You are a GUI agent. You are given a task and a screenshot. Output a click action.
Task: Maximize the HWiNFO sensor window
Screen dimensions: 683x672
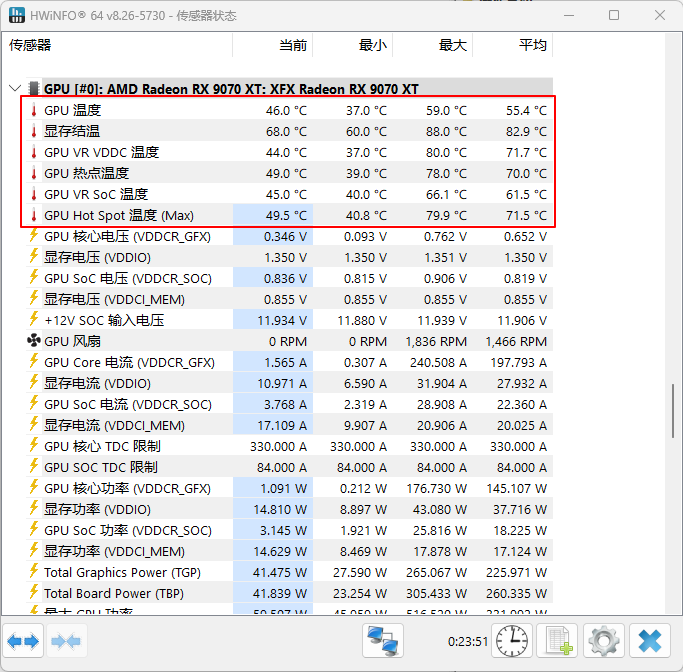[x=614, y=15]
